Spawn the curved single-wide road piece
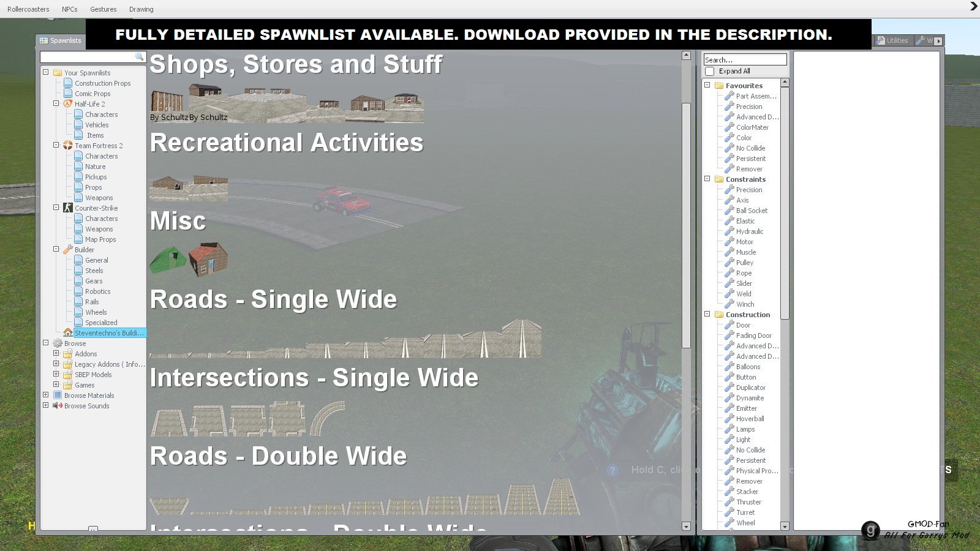 coord(327,418)
